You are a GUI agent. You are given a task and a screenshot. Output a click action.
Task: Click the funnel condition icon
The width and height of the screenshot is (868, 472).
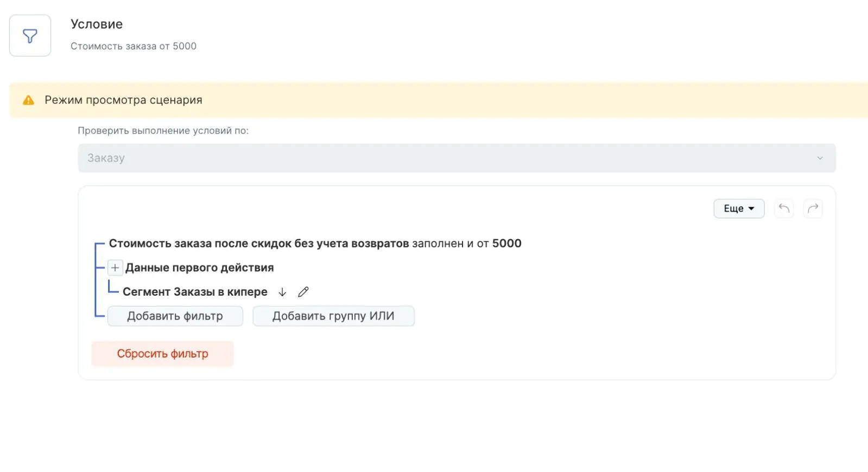point(30,36)
